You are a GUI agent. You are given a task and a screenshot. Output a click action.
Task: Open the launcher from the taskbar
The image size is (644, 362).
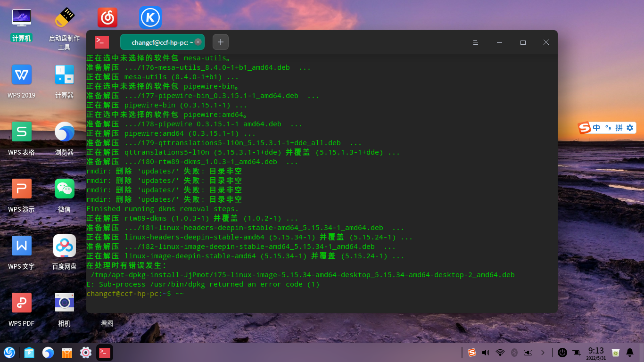pos(9,352)
